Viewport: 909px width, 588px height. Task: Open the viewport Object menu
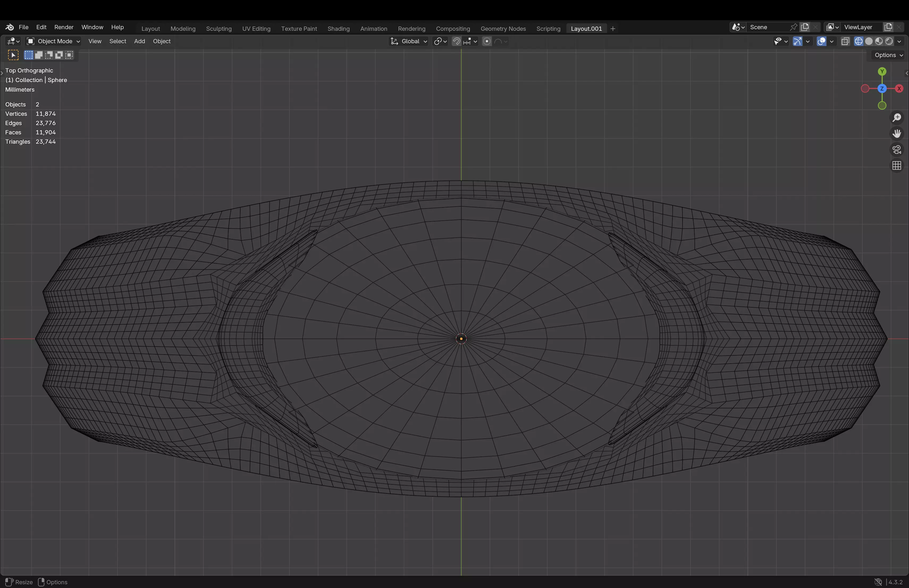click(x=162, y=41)
